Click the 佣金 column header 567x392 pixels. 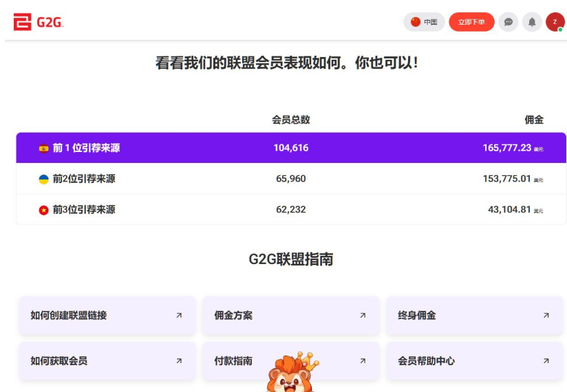(x=534, y=120)
